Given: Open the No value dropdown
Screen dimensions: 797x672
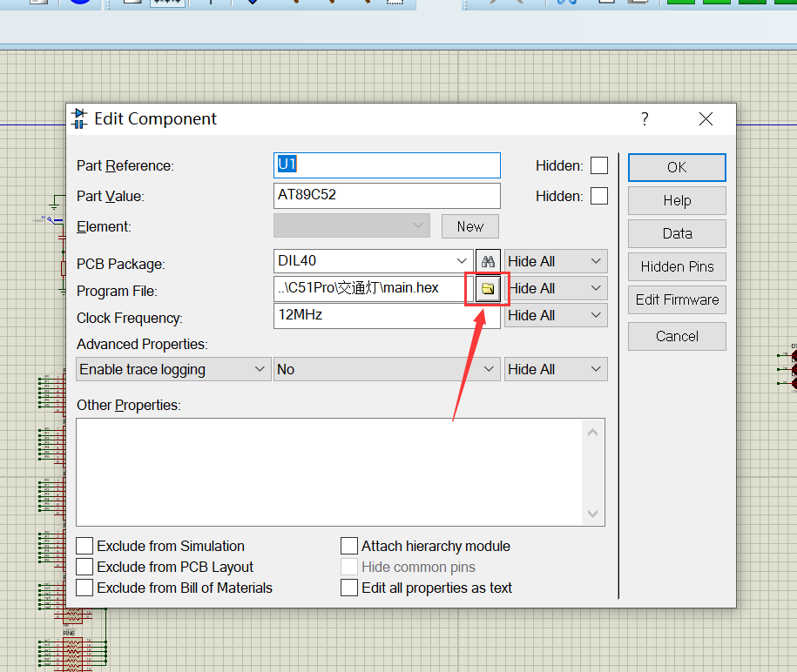Looking at the screenshot, I should coord(387,369).
